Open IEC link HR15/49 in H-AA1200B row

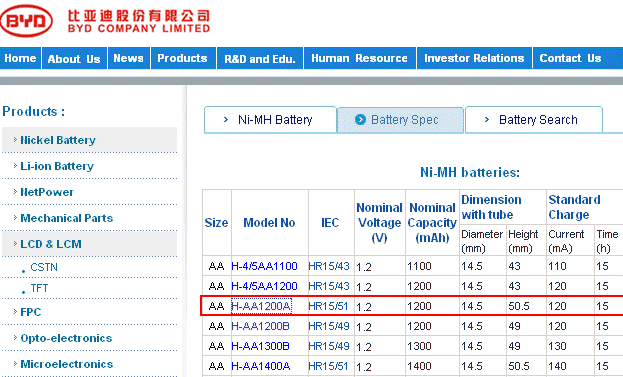click(x=329, y=326)
